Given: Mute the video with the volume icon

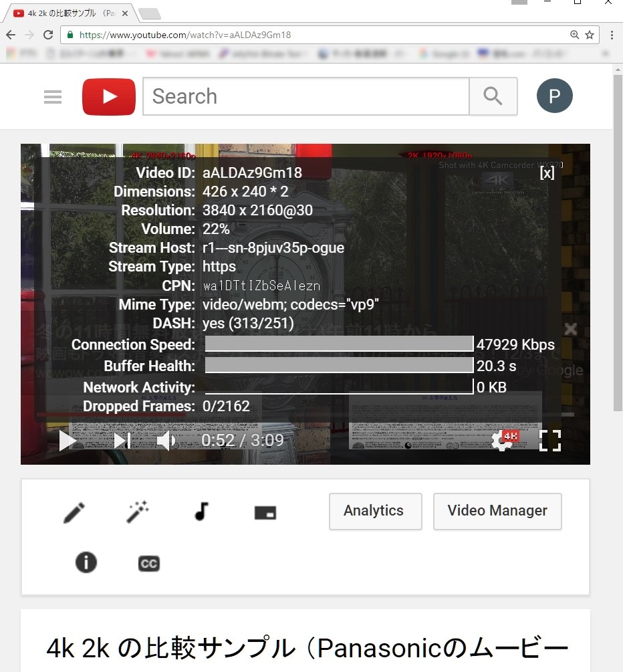Looking at the screenshot, I should point(165,441).
